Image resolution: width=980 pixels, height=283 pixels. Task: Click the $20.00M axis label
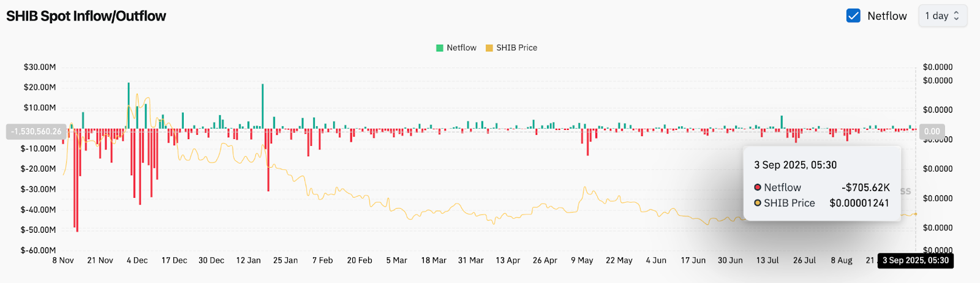tap(40, 87)
